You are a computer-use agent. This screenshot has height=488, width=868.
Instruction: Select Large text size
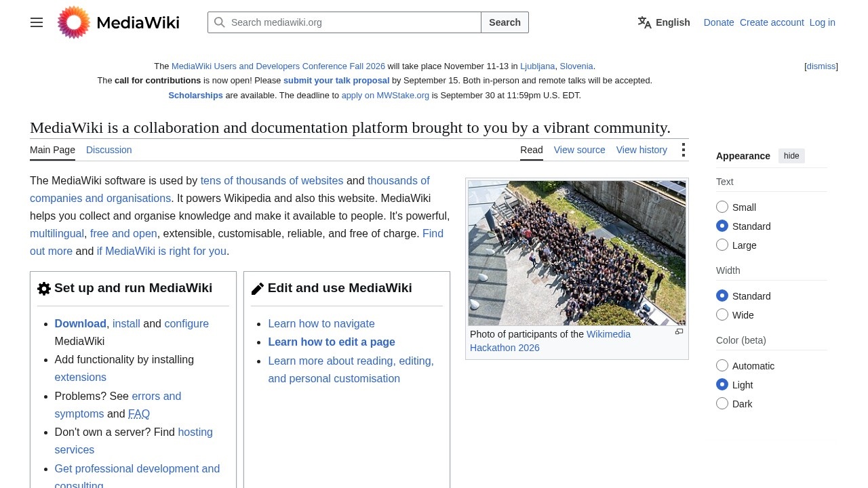722,245
